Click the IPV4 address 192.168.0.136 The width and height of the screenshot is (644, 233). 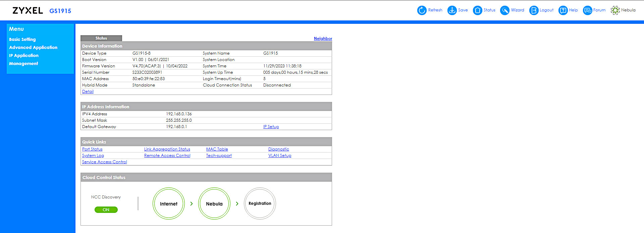tap(179, 114)
